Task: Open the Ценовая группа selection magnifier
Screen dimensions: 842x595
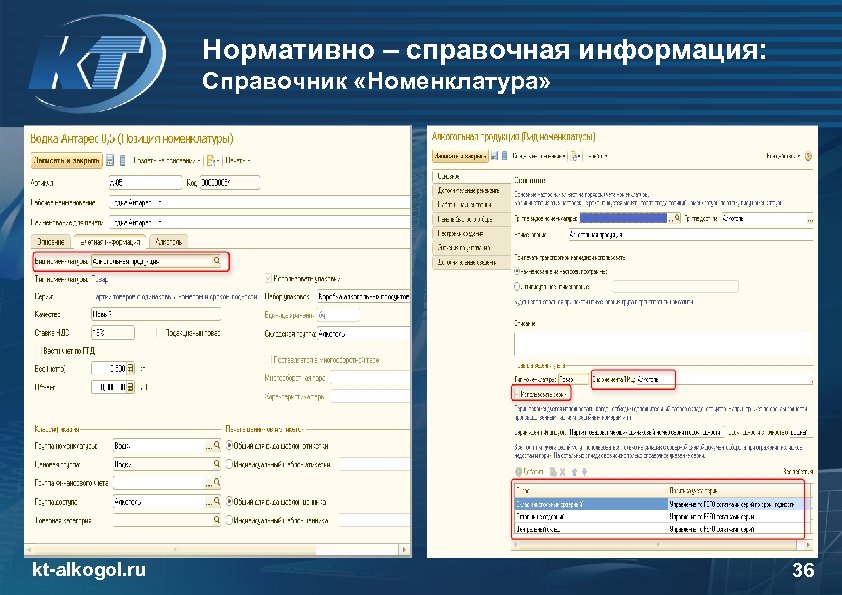Action: click(217, 463)
